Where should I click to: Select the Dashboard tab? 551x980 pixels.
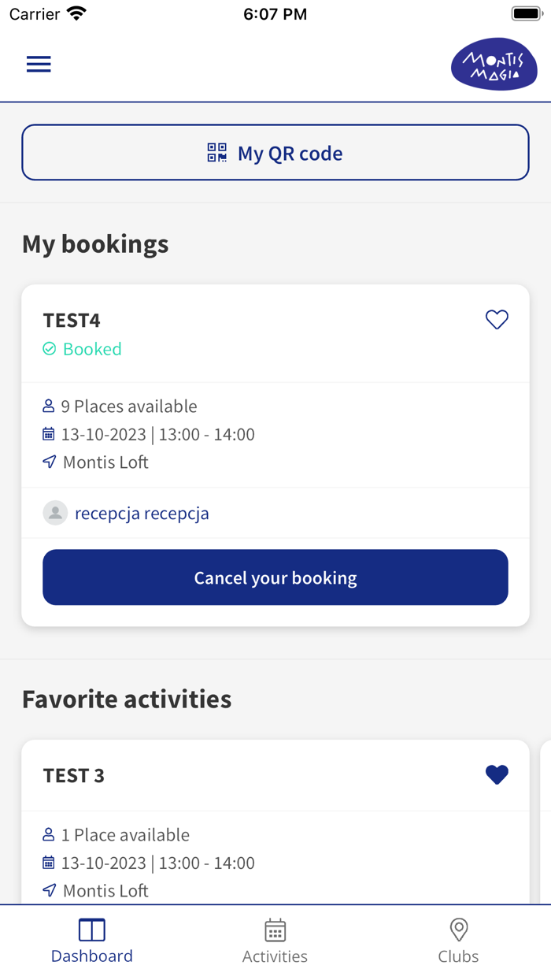(91, 941)
